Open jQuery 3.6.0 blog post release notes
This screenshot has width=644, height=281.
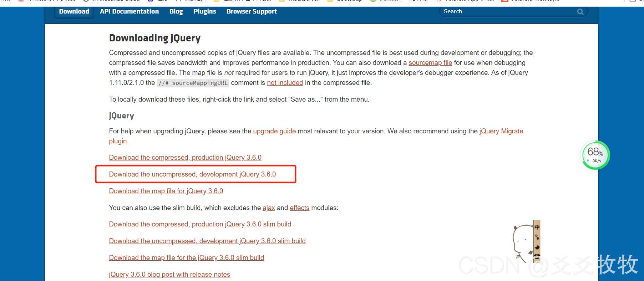[x=169, y=275]
